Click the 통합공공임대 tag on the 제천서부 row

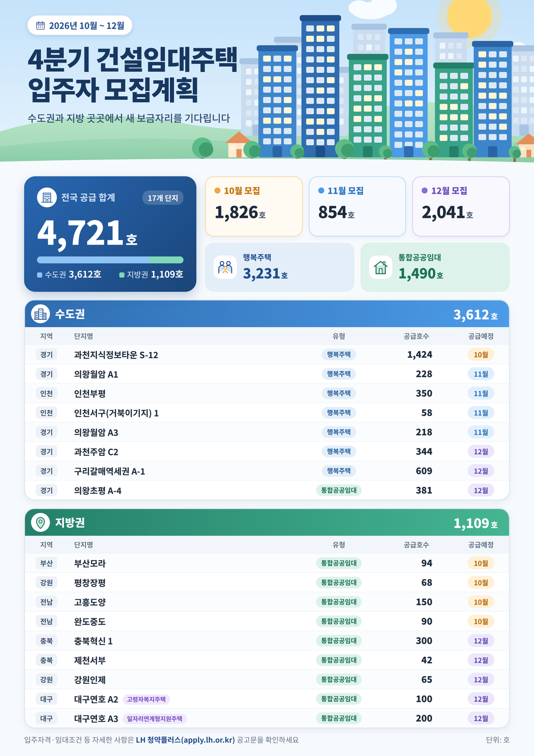tap(339, 660)
